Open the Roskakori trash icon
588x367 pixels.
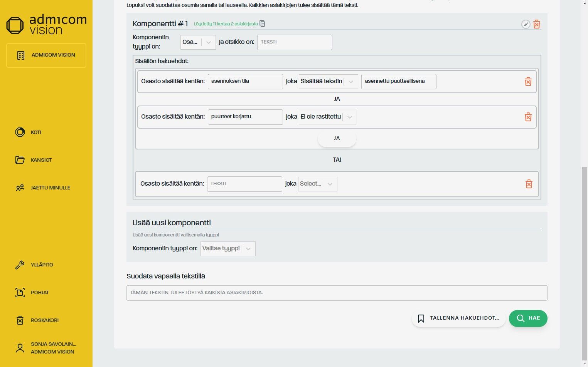pyautogui.click(x=20, y=320)
